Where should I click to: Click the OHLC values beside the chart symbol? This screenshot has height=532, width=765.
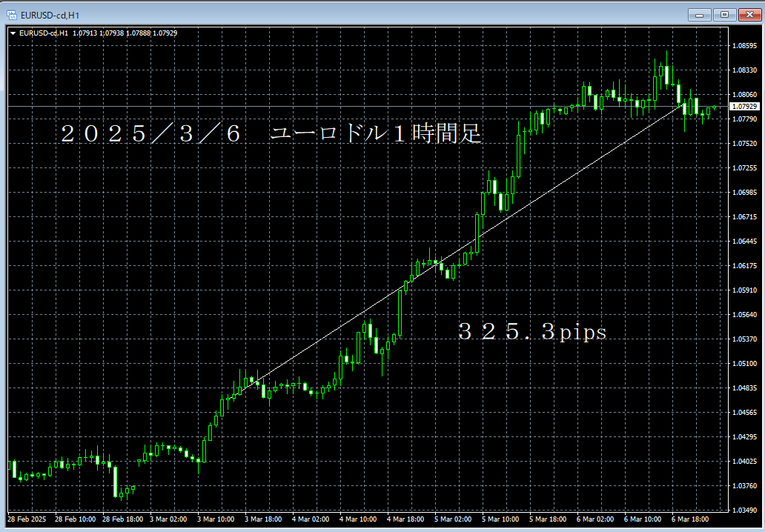pos(125,33)
